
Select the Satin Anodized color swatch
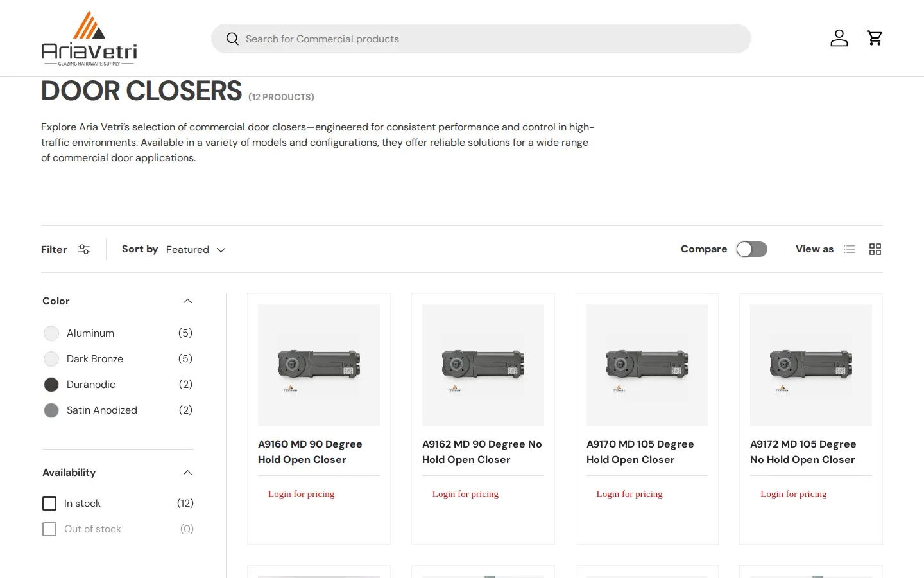pos(51,410)
